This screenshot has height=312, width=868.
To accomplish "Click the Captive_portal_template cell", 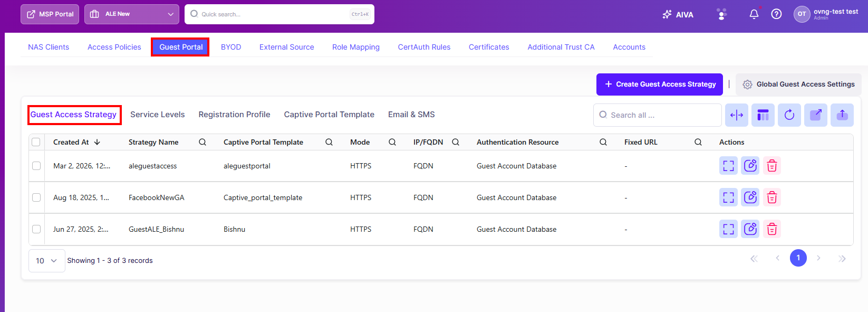I will (x=263, y=197).
